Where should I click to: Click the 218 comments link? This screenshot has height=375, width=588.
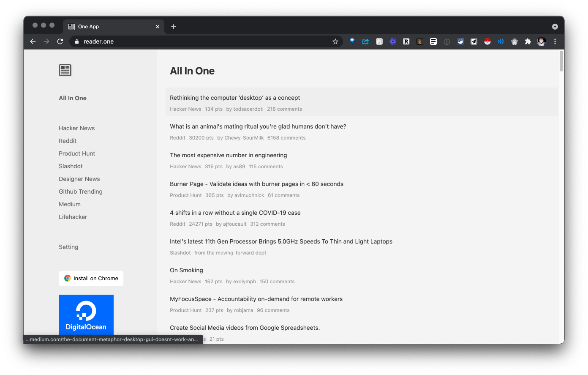[284, 109]
